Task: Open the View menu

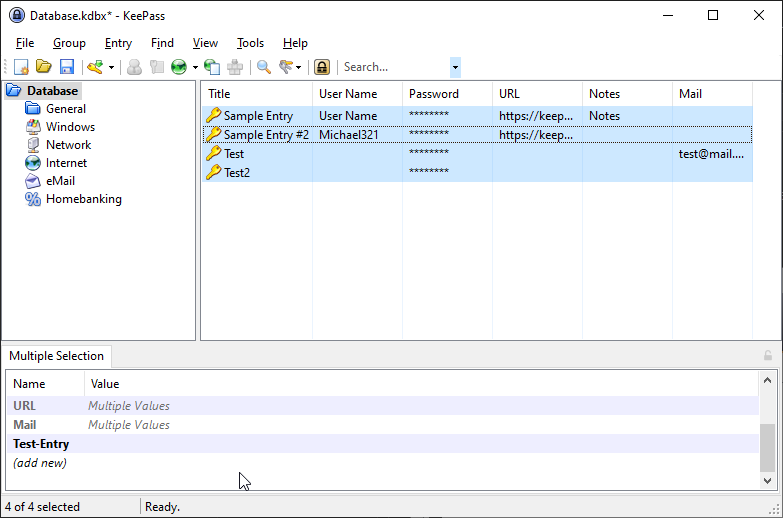Action: [205, 43]
